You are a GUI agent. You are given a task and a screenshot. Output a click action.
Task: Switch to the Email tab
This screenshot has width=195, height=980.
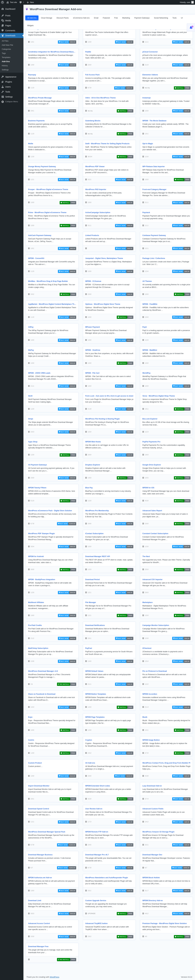point(96,18)
